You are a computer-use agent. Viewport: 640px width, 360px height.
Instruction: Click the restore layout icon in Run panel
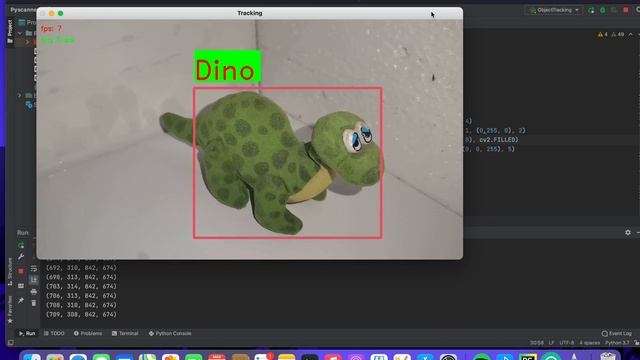pyautogui.click(x=21, y=286)
